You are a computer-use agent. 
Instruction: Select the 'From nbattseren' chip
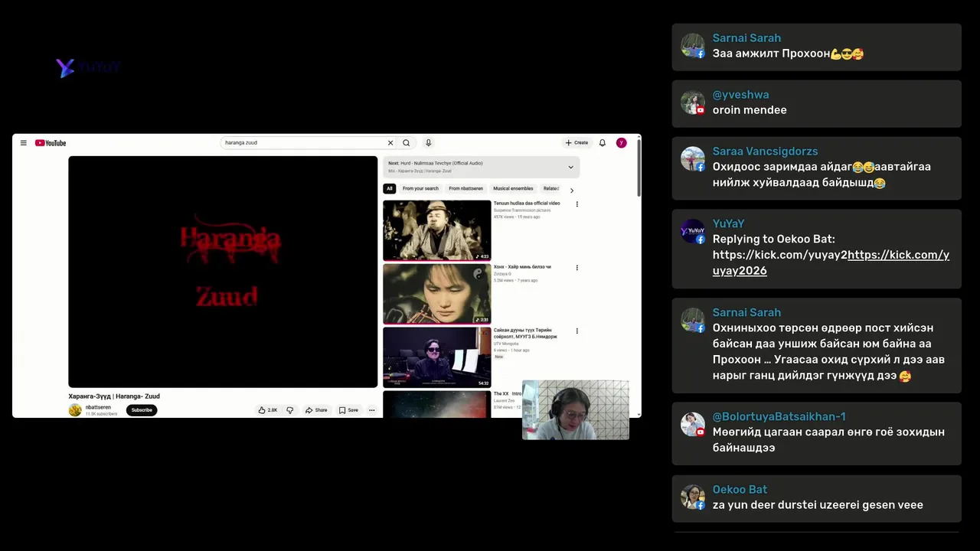pos(465,188)
